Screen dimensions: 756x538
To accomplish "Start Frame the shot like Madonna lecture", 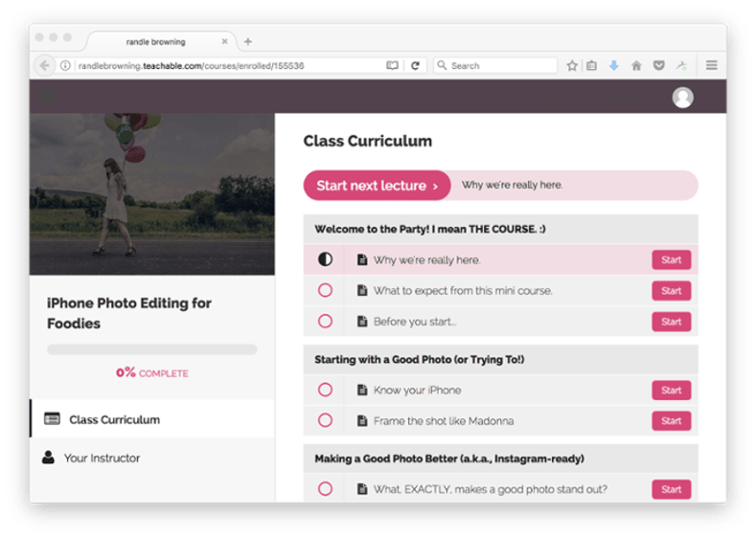I will point(671,421).
